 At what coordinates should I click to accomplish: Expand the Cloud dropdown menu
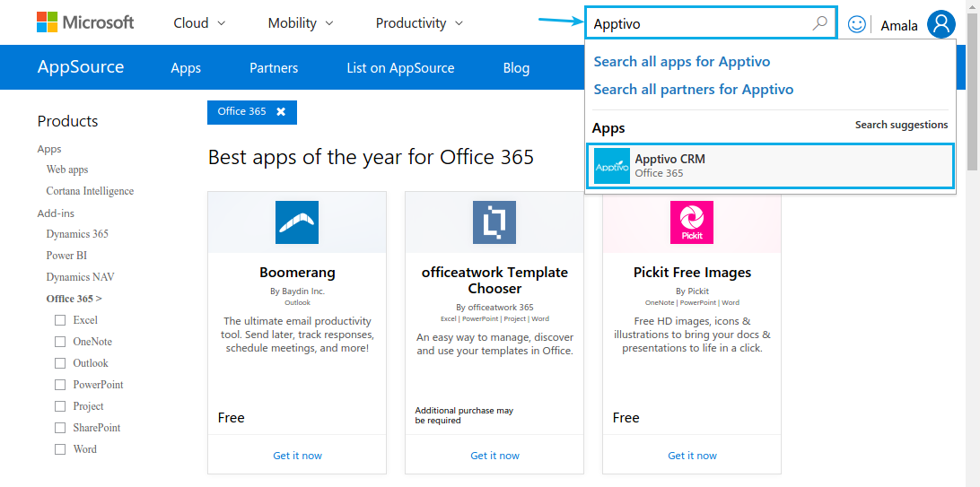tap(199, 23)
